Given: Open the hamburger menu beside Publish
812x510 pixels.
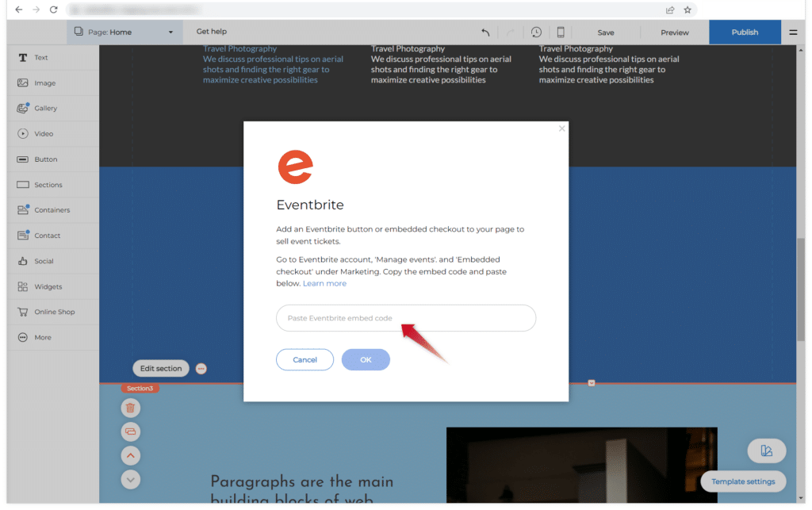Looking at the screenshot, I should click(793, 33).
